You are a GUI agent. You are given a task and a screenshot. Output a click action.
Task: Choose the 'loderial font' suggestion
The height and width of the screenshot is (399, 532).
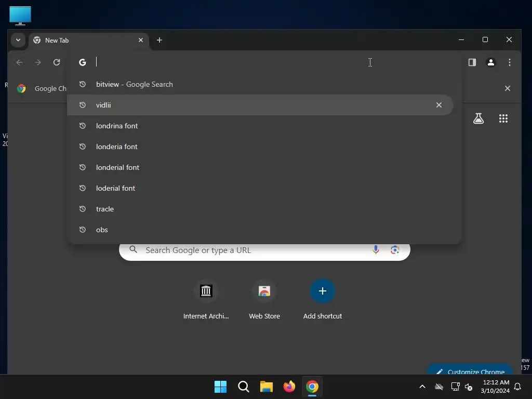coord(260,188)
